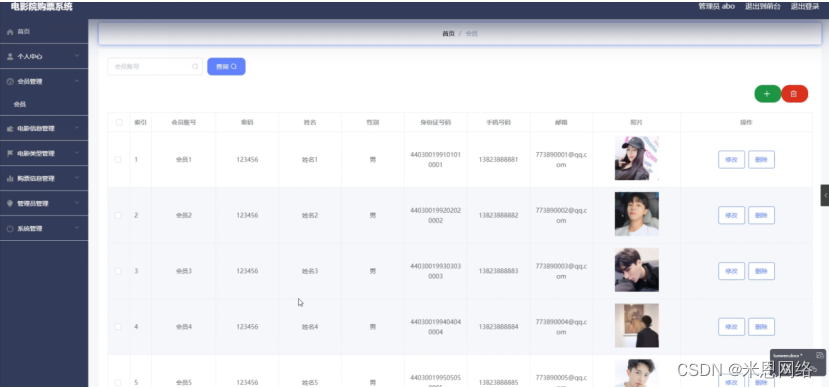The image size is (829, 388).
Task: Select 会员 submenu item
Action: 44,104
